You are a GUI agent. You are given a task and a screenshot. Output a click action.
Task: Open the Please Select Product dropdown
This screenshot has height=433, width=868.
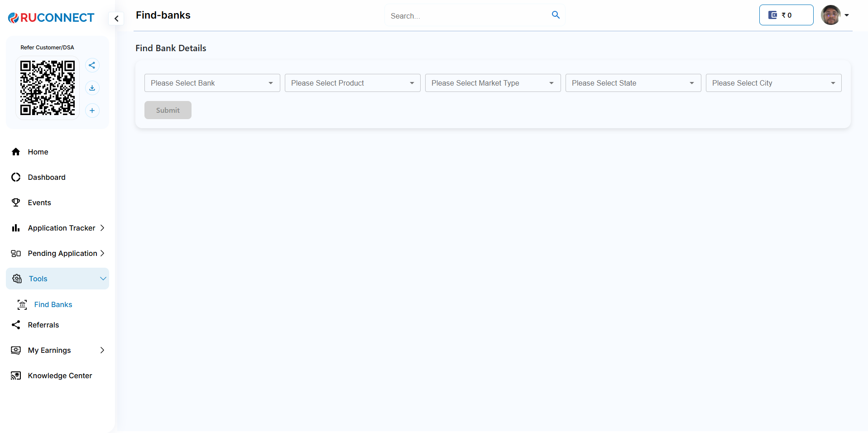[352, 83]
